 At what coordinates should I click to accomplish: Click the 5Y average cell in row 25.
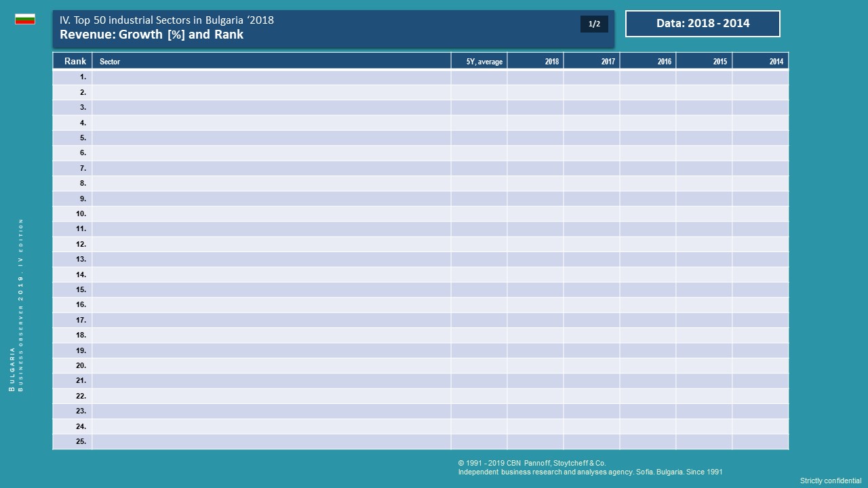[479, 441]
